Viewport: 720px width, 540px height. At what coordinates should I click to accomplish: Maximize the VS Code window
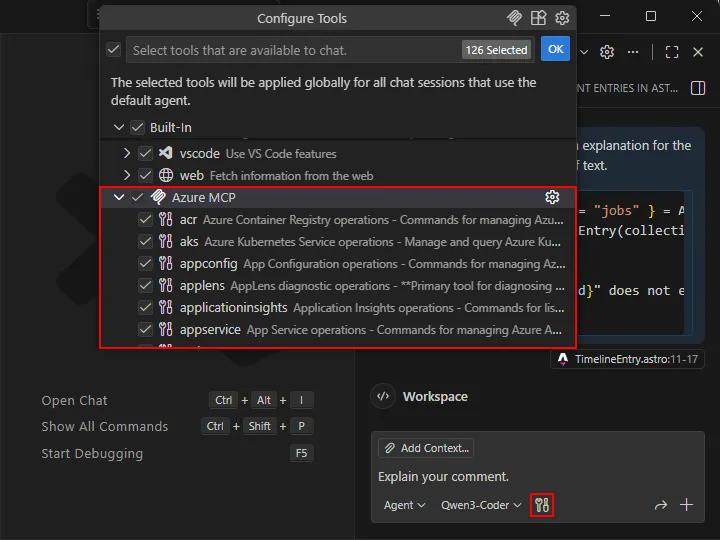651,16
